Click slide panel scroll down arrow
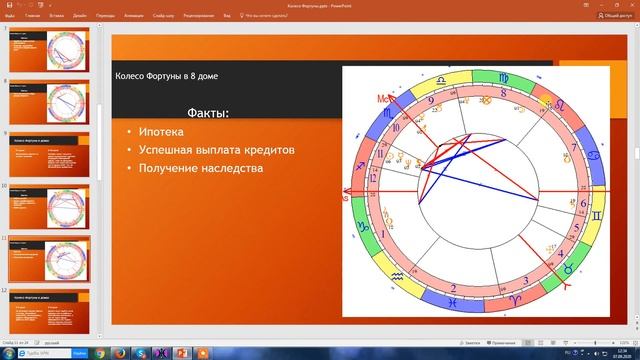This screenshot has height=360, width=640. (99, 336)
